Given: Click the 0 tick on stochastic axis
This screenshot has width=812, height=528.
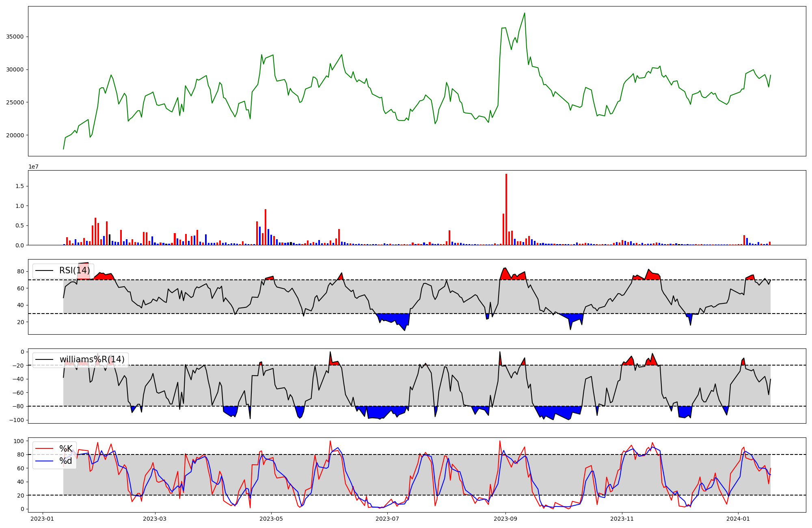Looking at the screenshot, I should [22, 509].
